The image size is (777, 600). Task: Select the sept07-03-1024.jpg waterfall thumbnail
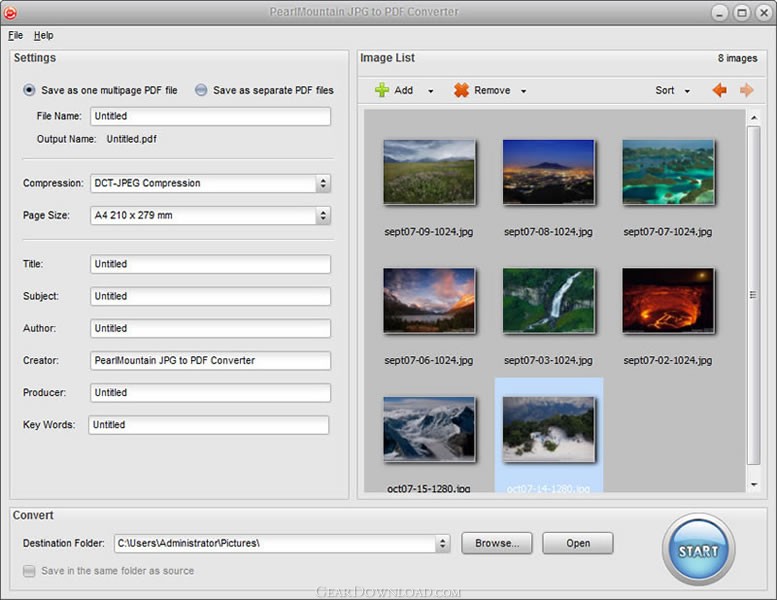pyautogui.click(x=548, y=300)
